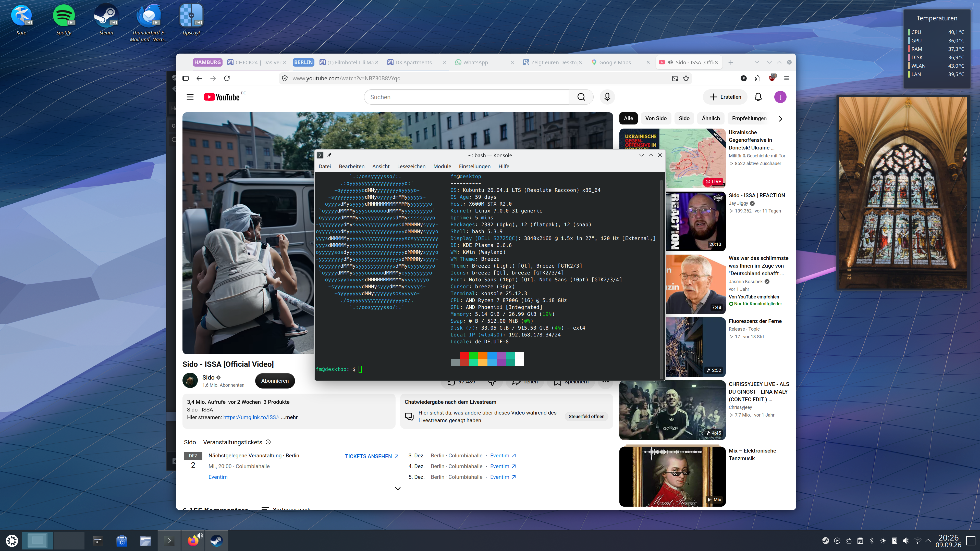
Task: Reload the YouTube page
Action: (x=227, y=78)
